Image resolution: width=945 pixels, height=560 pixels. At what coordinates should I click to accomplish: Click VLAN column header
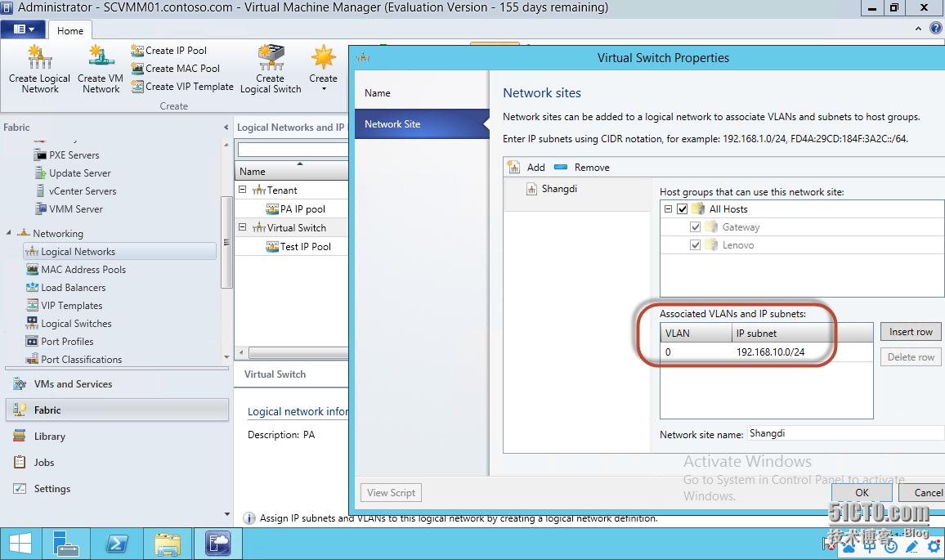click(x=696, y=334)
